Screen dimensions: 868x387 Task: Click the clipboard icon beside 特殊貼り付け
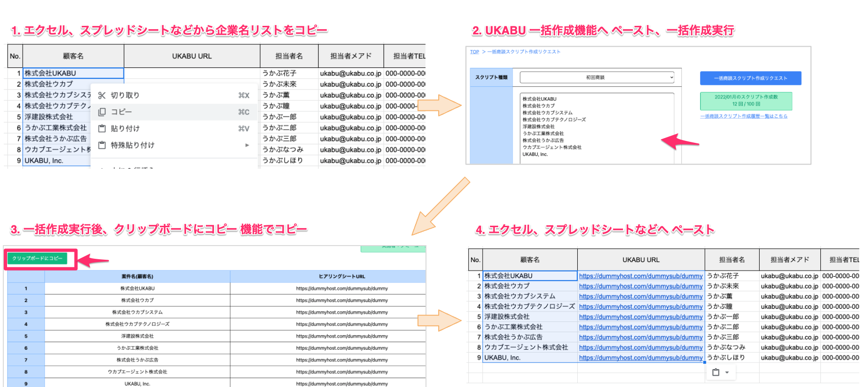click(102, 145)
